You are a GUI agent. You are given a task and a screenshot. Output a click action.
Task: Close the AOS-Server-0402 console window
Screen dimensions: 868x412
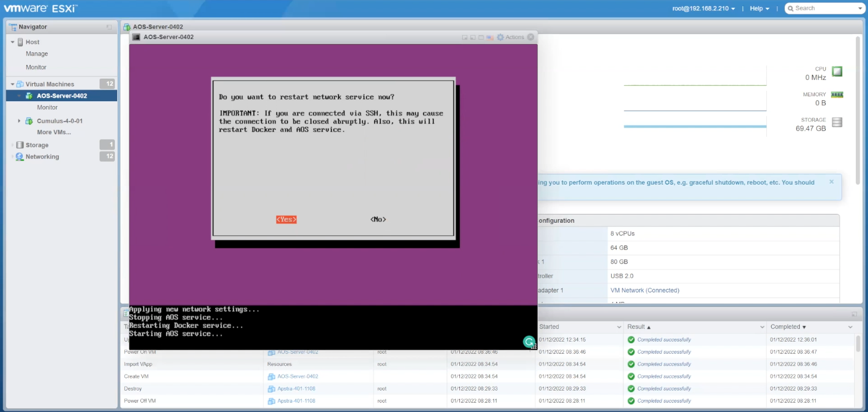click(x=531, y=37)
